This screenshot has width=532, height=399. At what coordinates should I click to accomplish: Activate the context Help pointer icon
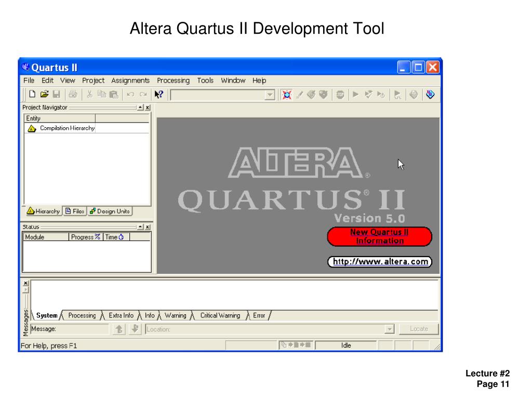click(159, 95)
